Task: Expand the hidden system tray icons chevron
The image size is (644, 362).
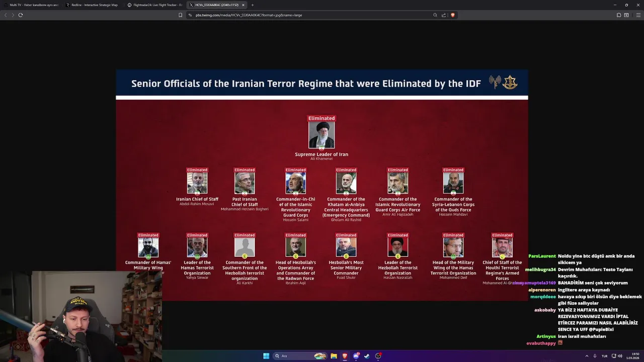Action: (587, 356)
